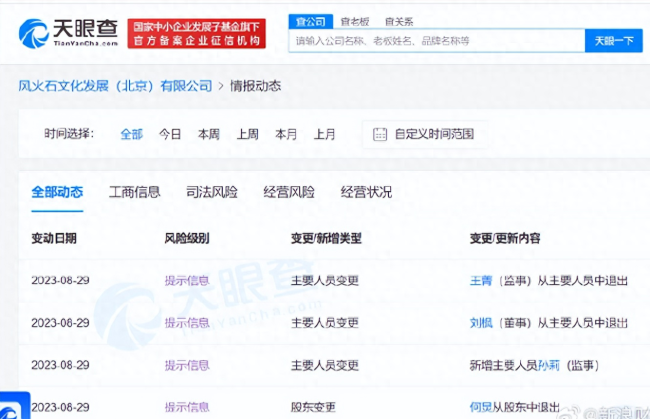Select the 查老板 search tab
The image size is (650, 419).
coord(355,22)
